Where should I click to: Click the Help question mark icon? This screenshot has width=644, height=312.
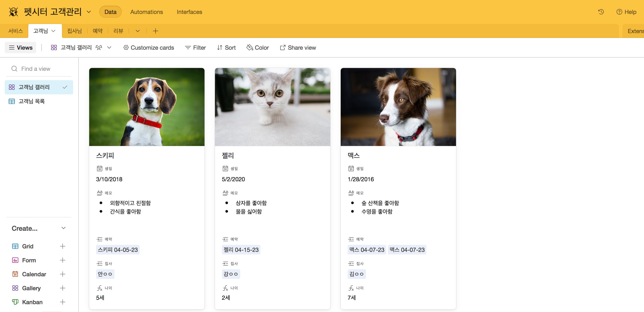pyautogui.click(x=619, y=12)
